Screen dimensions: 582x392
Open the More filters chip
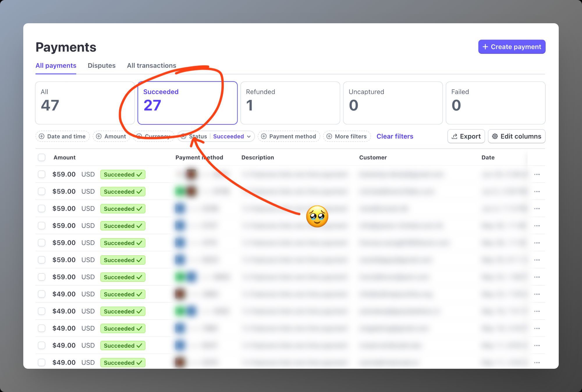tap(347, 136)
